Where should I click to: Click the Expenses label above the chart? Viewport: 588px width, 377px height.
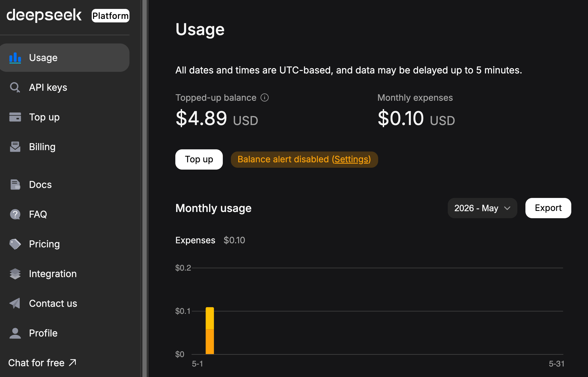195,240
